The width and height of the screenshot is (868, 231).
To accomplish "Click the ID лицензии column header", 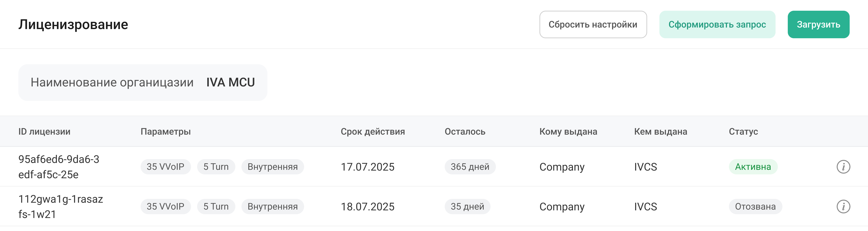I will [45, 132].
